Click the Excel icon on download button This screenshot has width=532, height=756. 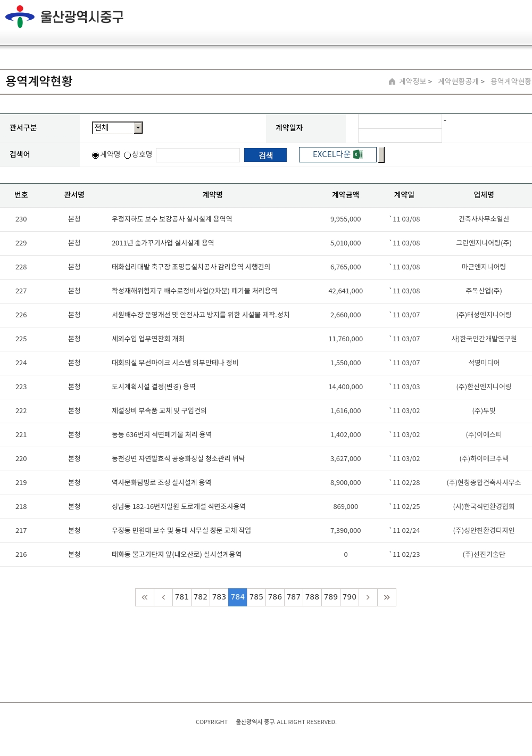[x=358, y=154]
